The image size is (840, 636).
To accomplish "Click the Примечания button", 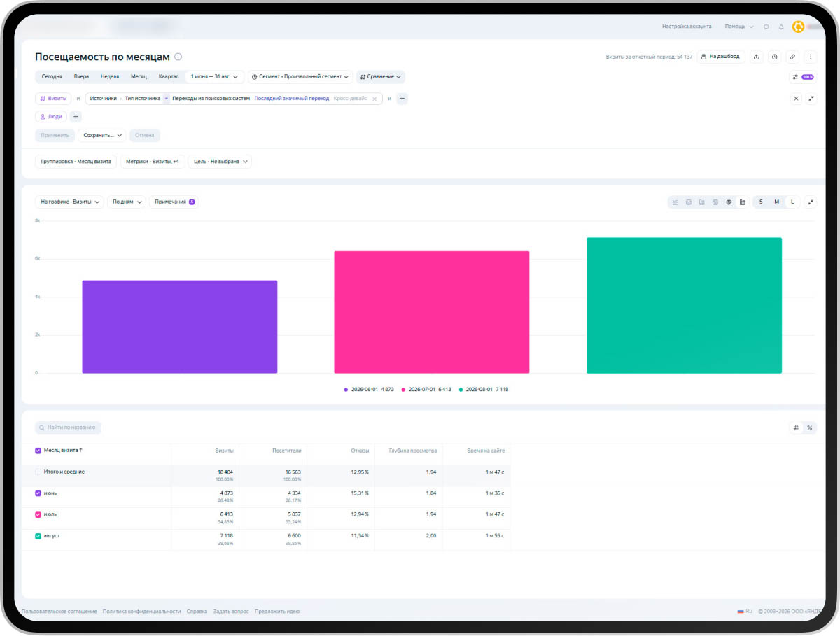I will pos(174,202).
